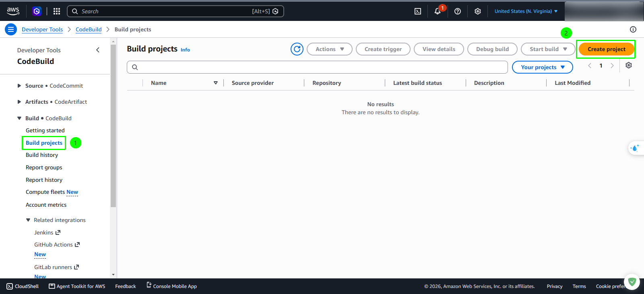Open the Start build dropdown
Viewport: 644px width, 294px height.
[548, 49]
